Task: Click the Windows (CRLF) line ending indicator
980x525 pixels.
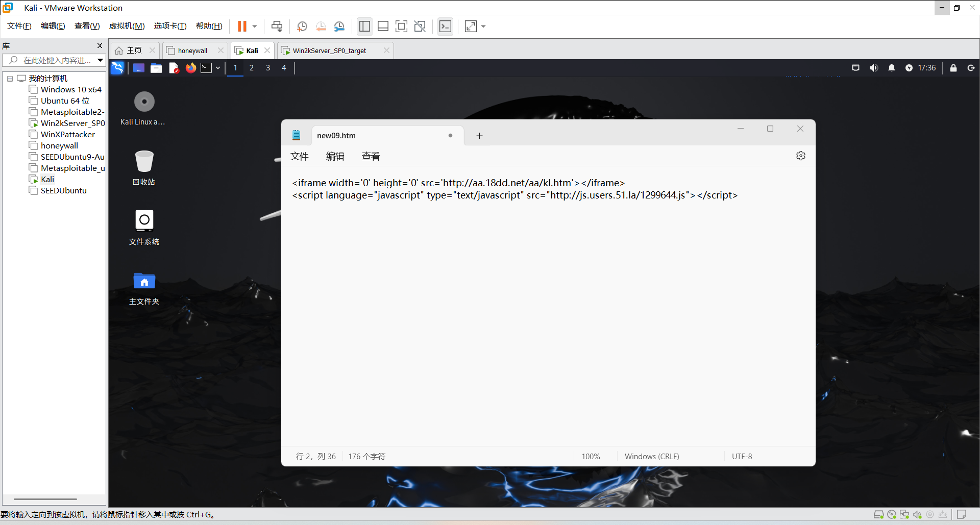Action: (x=652, y=457)
